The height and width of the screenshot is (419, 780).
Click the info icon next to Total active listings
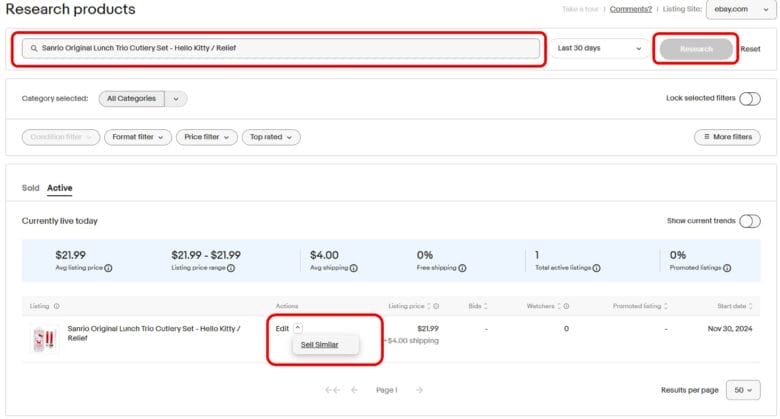[596, 268]
